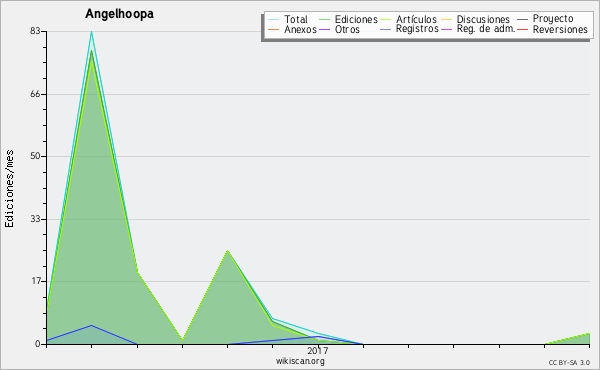600x370 pixels.
Task: Click the Anexos legend label
Action: point(300,29)
